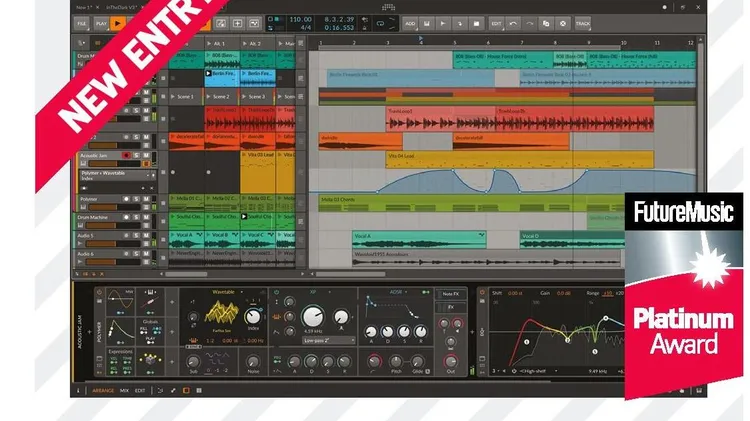Click the play triangle icon next to save
This screenshot has height=421, width=750.
pos(443,23)
